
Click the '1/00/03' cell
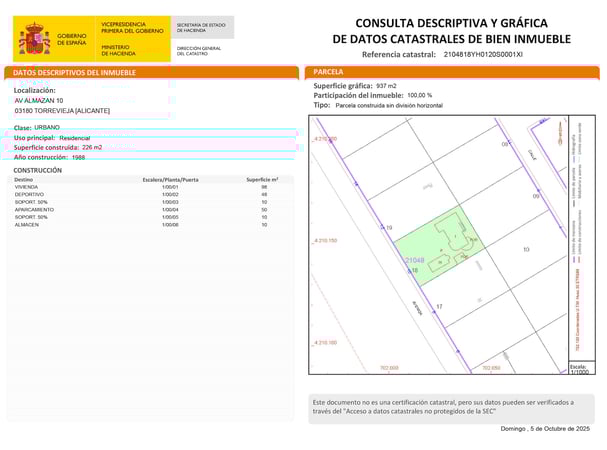[170, 202]
